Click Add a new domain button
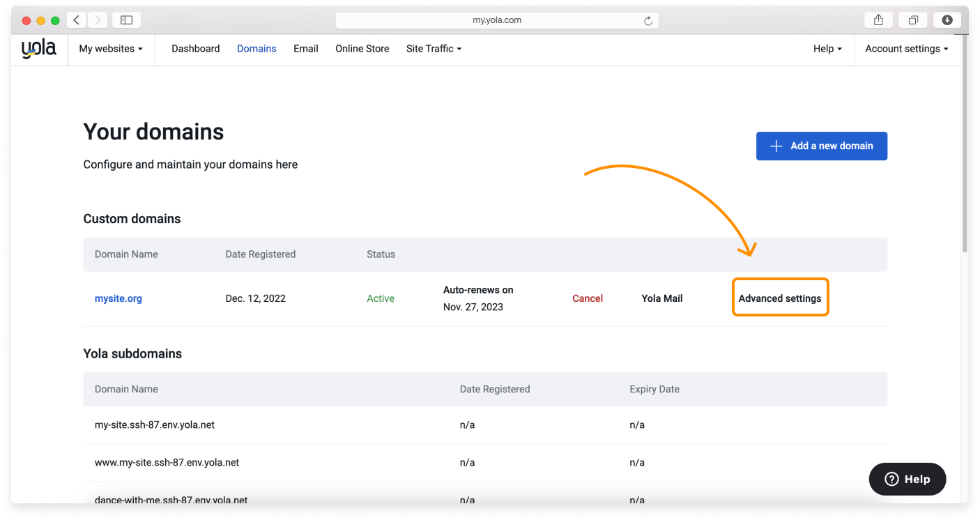 [821, 146]
